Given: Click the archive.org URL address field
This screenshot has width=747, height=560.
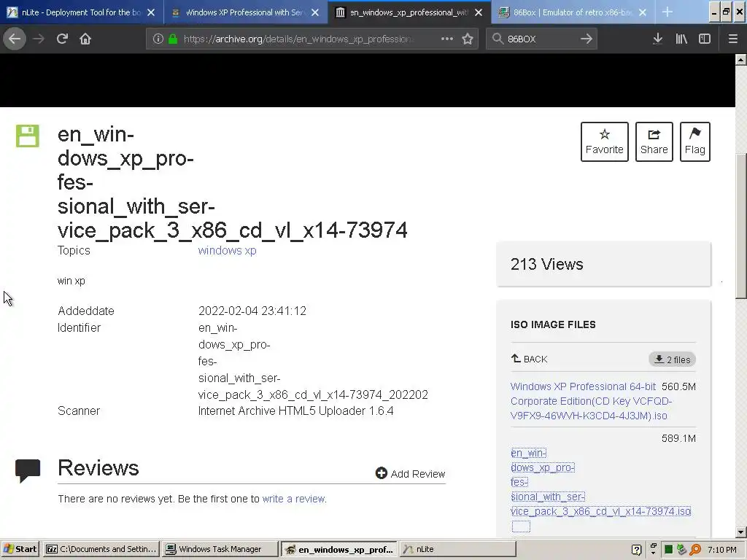Looking at the screenshot, I should [x=298, y=39].
